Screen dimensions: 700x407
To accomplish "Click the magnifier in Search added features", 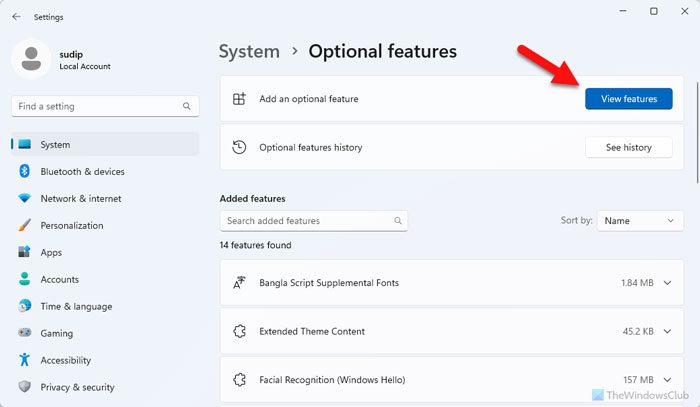I will 398,220.
